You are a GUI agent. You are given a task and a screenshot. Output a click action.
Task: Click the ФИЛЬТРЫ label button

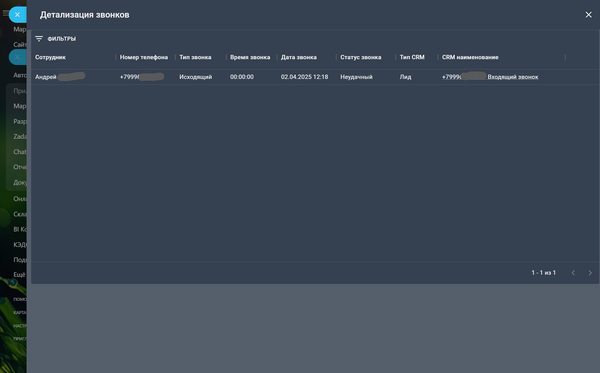coord(62,39)
